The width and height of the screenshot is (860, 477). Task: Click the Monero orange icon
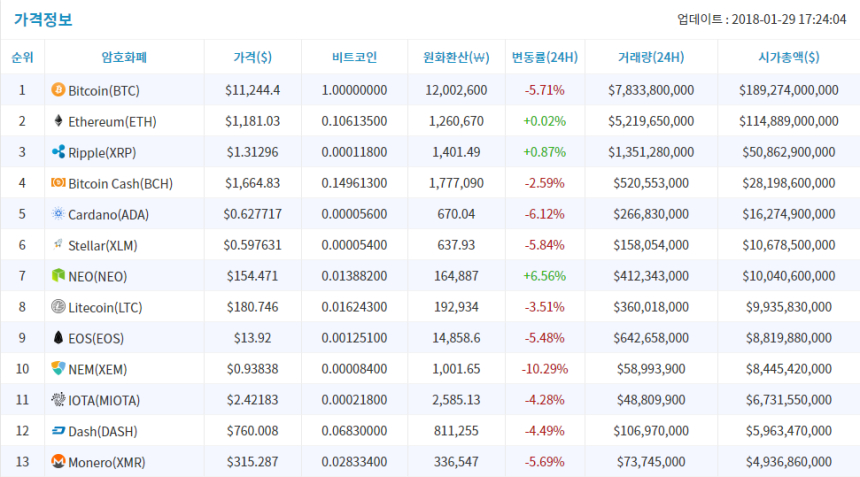click(58, 462)
